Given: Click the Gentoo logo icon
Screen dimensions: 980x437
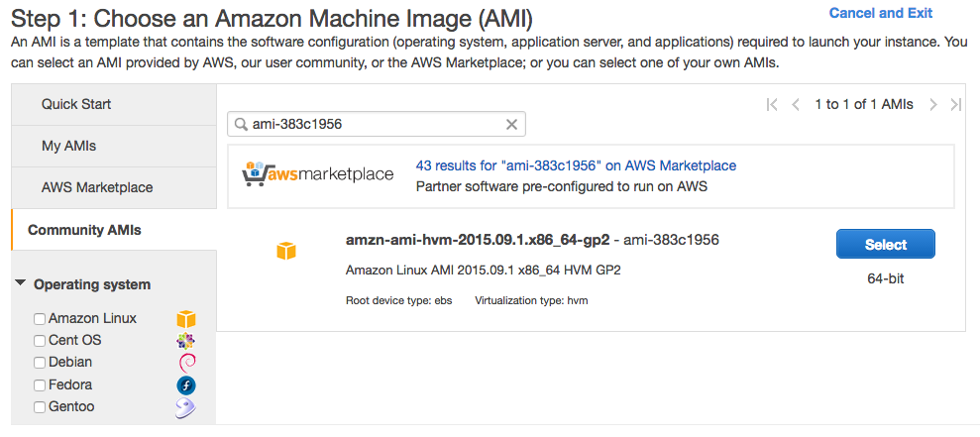Looking at the screenshot, I should pyautogui.click(x=185, y=407).
